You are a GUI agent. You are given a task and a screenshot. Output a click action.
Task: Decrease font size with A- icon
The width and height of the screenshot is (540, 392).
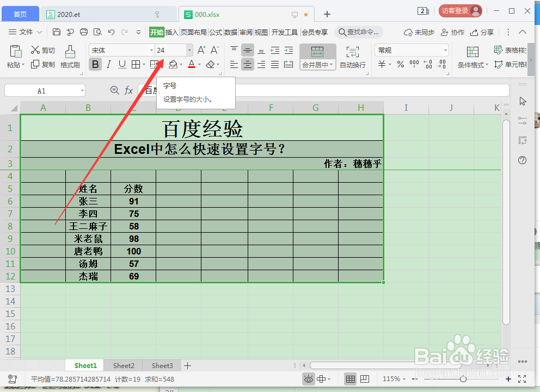214,50
